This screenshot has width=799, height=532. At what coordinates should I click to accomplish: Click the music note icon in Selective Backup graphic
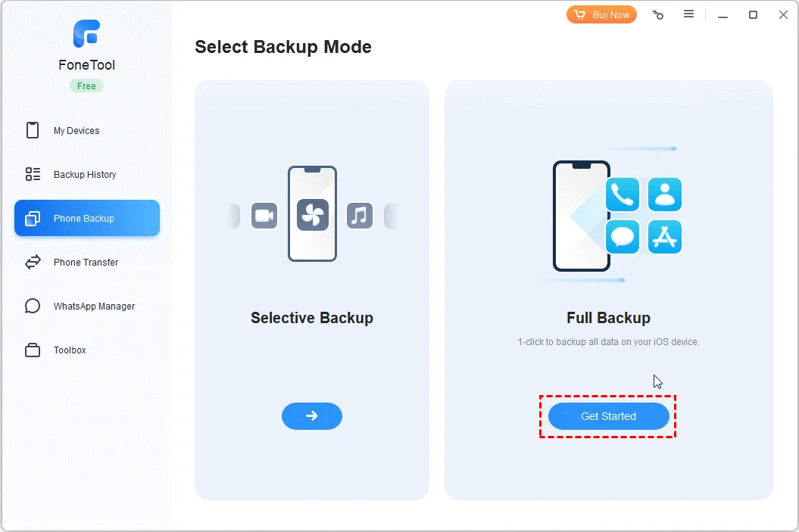coord(360,216)
